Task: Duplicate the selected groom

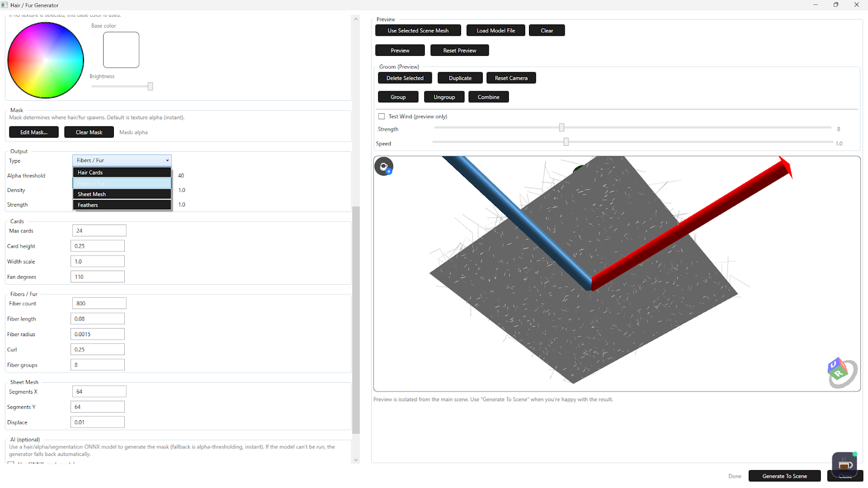Action: (x=459, y=78)
